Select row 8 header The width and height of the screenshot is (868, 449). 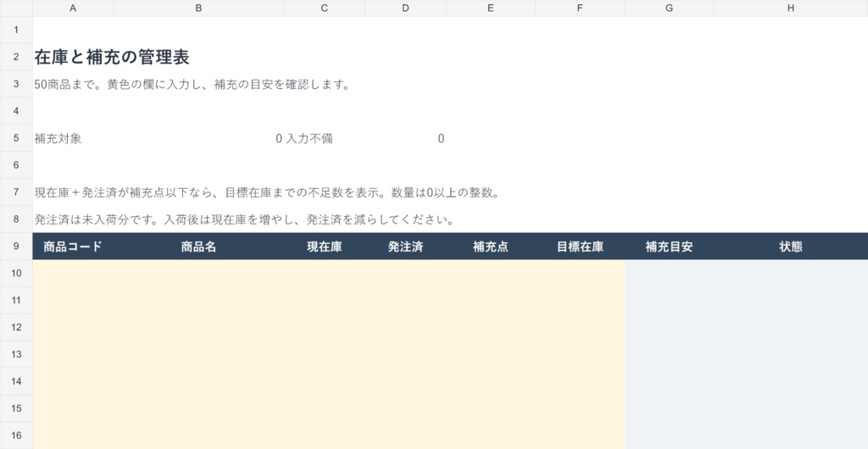[x=16, y=219]
